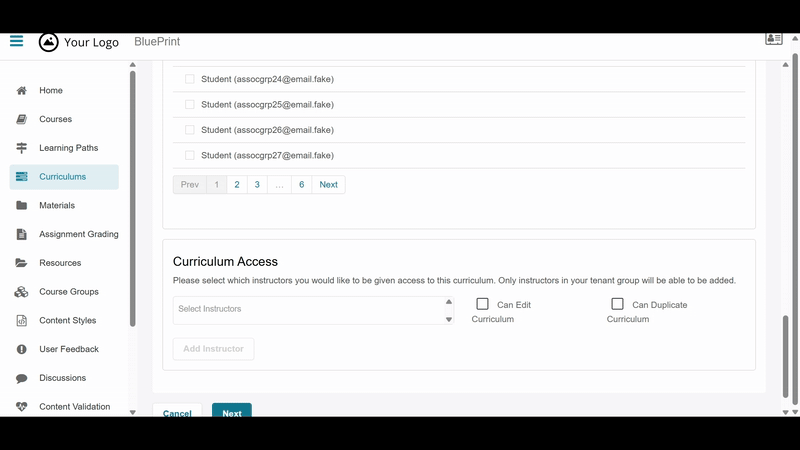The width and height of the screenshot is (800, 450).
Task: Open Curriculums in the sidebar
Action: coord(64,177)
